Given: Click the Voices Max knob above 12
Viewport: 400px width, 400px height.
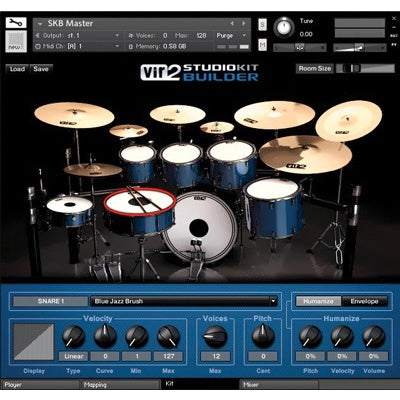Looking at the screenshot, I should click(x=215, y=337).
